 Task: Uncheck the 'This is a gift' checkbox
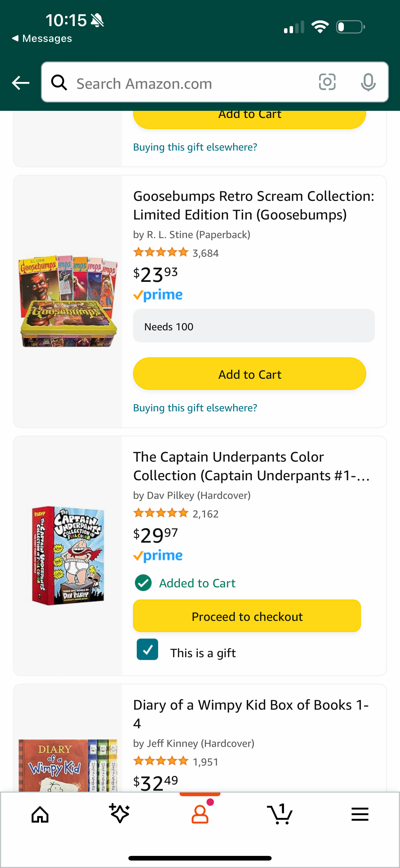click(x=148, y=649)
